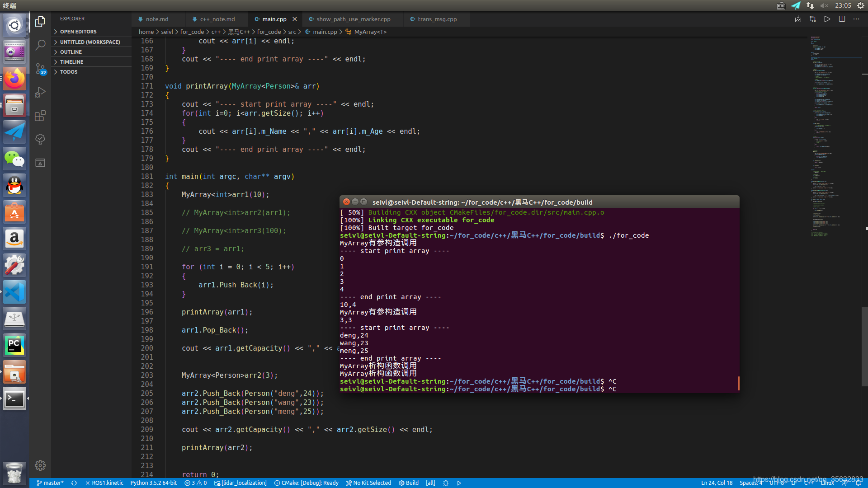This screenshot has width=868, height=488.
Task: Open the No Kit Selected kit picker
Action: (x=368, y=483)
